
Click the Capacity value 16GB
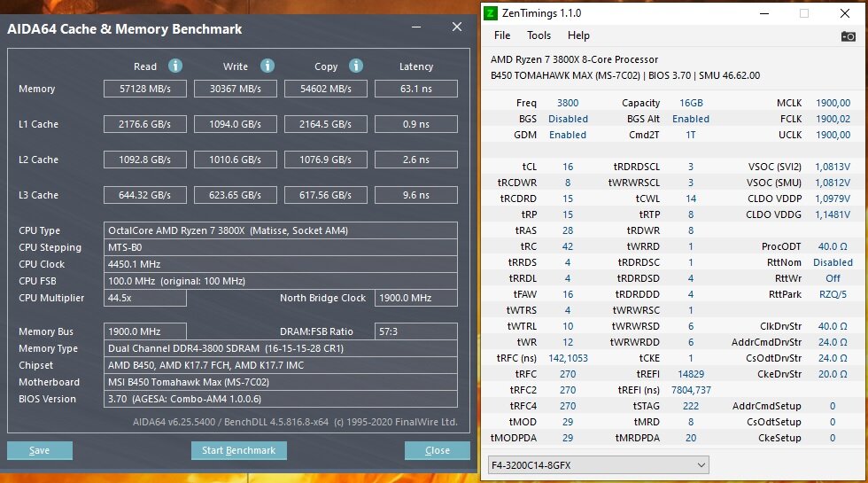691,103
